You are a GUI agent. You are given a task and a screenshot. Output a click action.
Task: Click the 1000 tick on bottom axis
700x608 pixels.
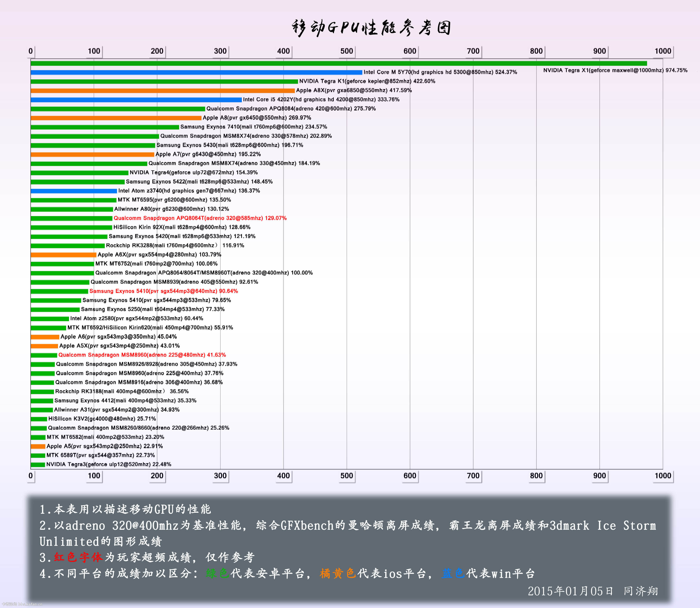click(x=663, y=476)
